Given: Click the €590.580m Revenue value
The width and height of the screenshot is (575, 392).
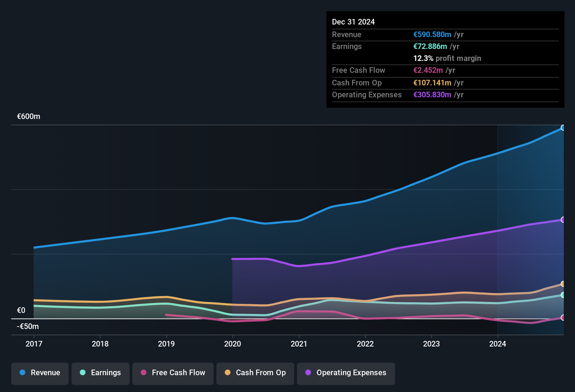Looking at the screenshot, I should [x=432, y=34].
